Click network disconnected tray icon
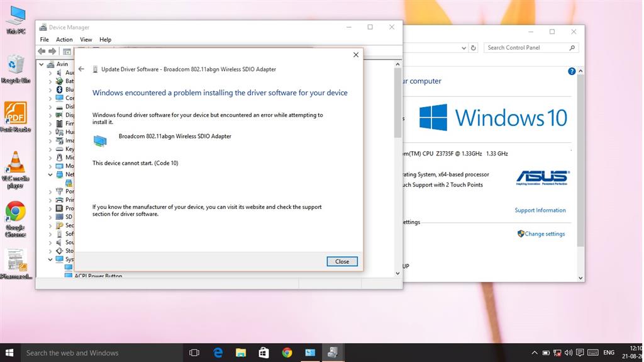The image size is (644, 362). [557, 353]
